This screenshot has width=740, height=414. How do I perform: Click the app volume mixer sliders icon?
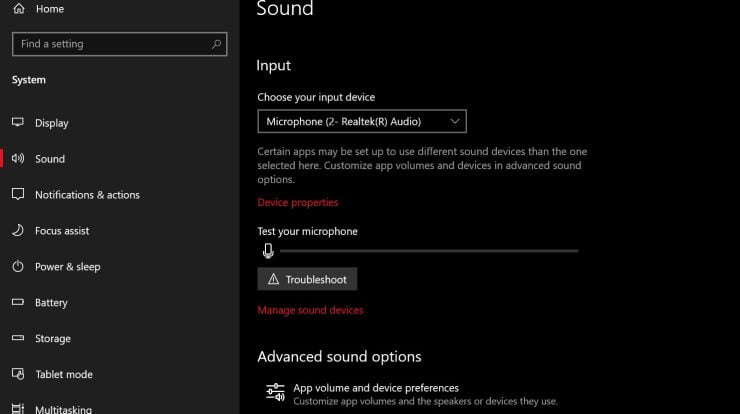275,393
